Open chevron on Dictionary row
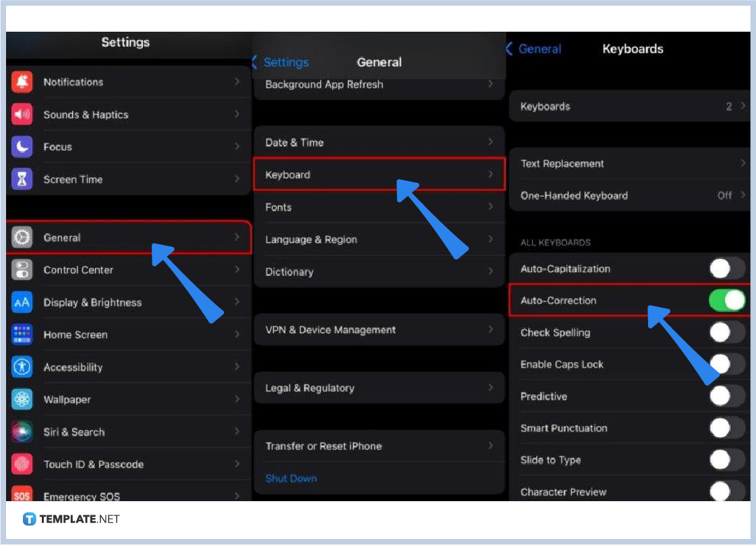 click(x=490, y=271)
